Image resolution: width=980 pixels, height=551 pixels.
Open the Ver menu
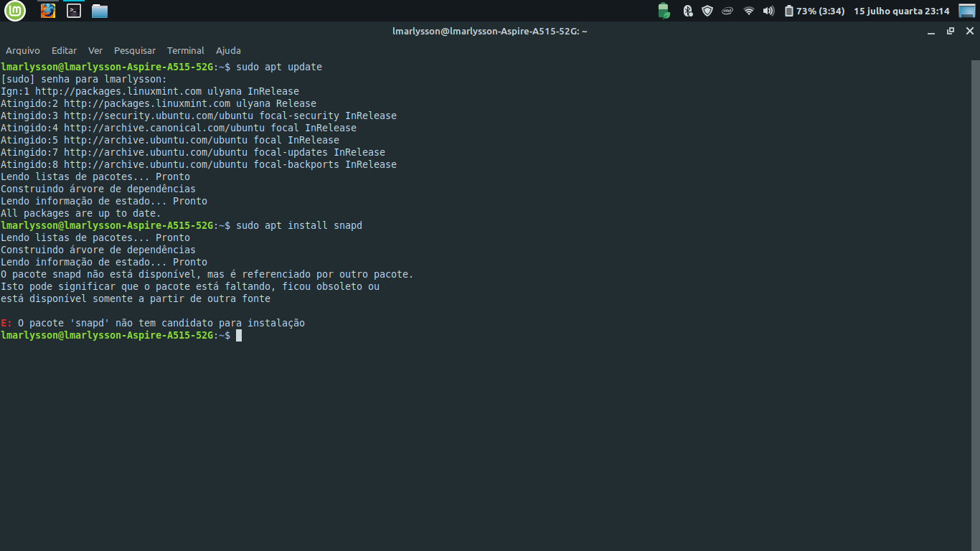pos(95,51)
